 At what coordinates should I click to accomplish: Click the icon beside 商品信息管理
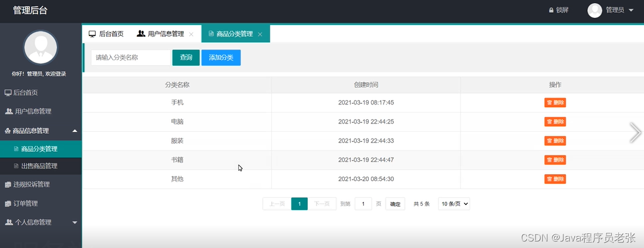coord(8,131)
